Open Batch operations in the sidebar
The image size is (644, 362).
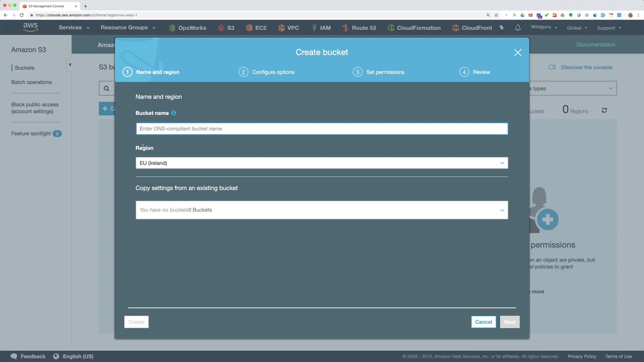(31, 82)
